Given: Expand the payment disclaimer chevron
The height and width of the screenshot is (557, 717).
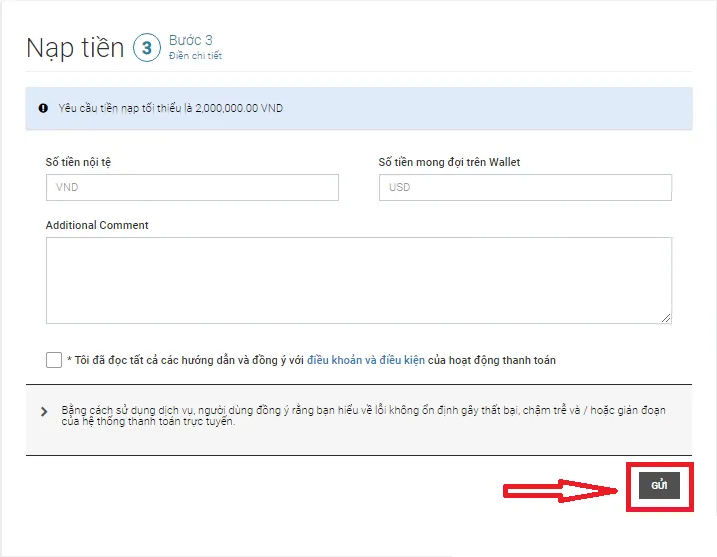Looking at the screenshot, I should click(44, 412).
